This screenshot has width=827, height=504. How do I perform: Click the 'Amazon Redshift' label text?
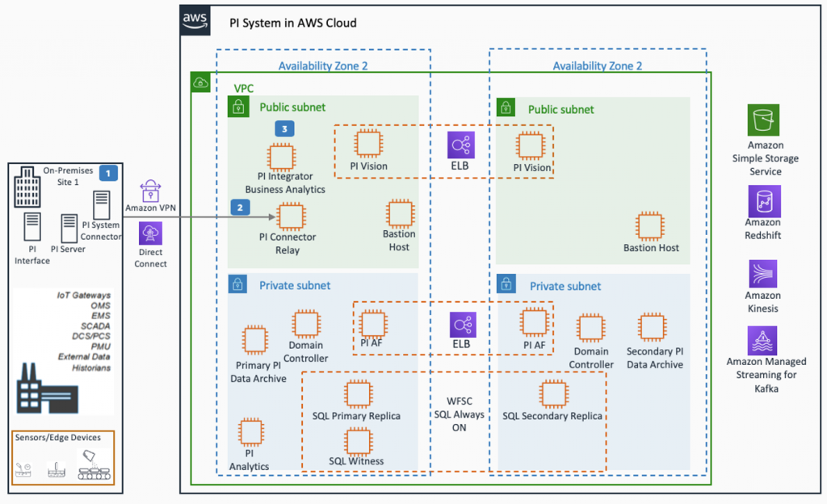[762, 229]
